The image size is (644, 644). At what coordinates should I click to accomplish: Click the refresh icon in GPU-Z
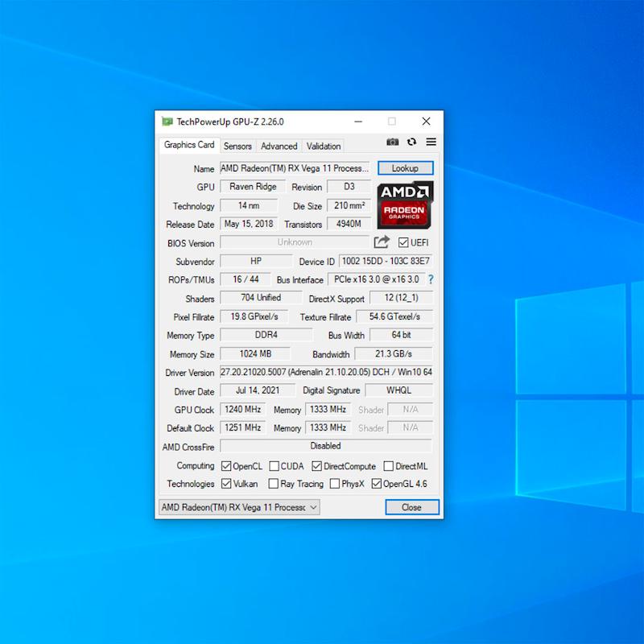411,142
